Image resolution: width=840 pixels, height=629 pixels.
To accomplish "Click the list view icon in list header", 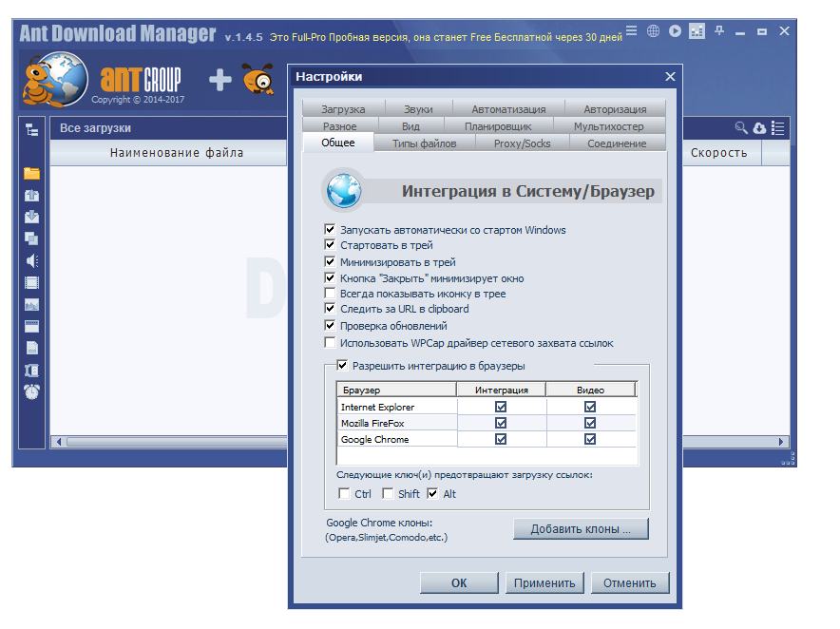I will click(778, 128).
